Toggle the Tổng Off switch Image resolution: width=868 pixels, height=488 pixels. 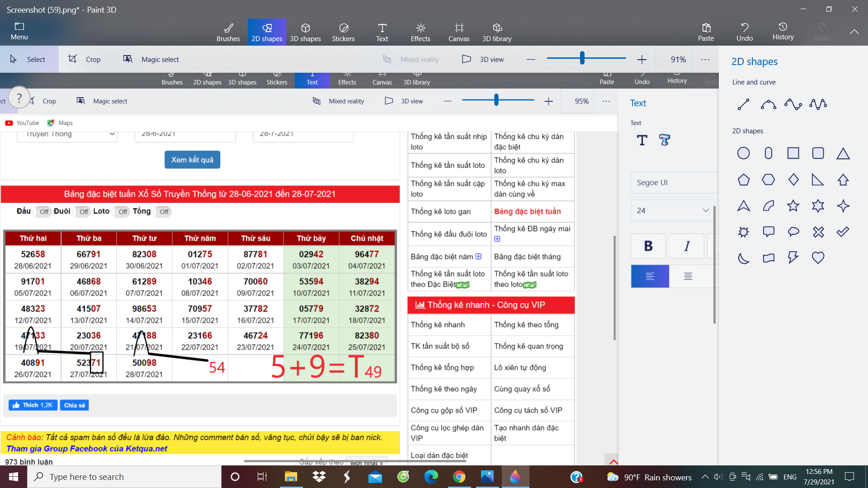163,211
